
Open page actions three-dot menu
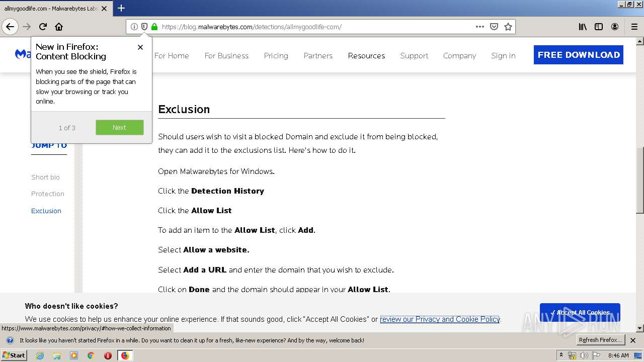click(x=480, y=27)
